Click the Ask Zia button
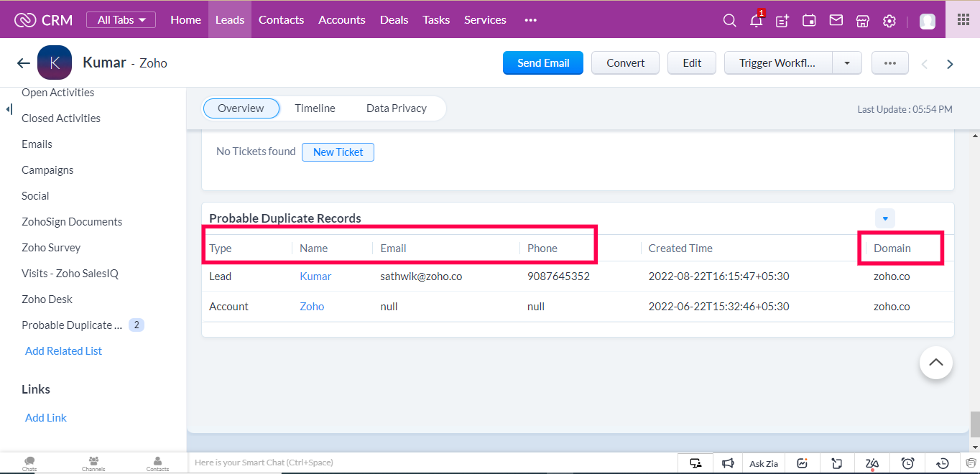The height and width of the screenshot is (474, 980). tap(764, 463)
